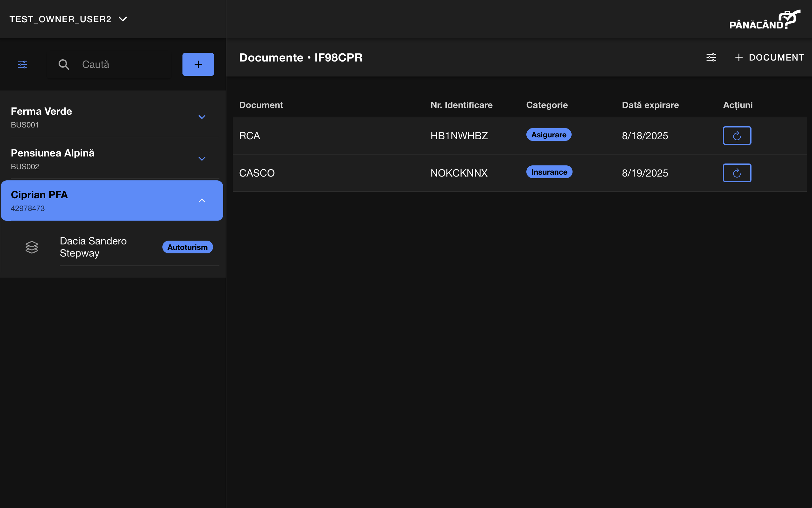812x508 pixels.
Task: Renew the CASCO document
Action: [x=737, y=173]
